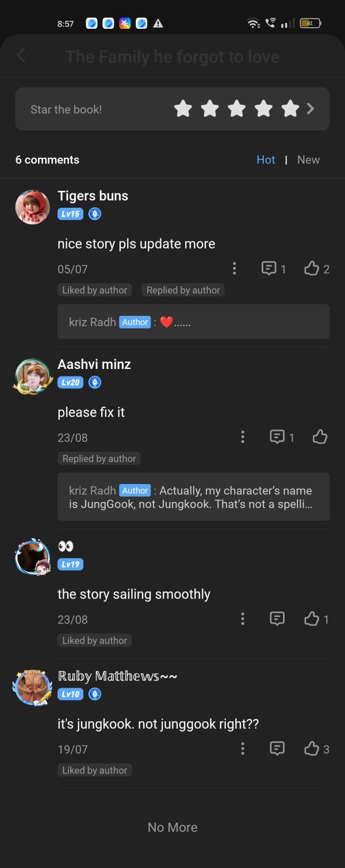
Task: Switch to the New comments tab
Action: coord(308,159)
